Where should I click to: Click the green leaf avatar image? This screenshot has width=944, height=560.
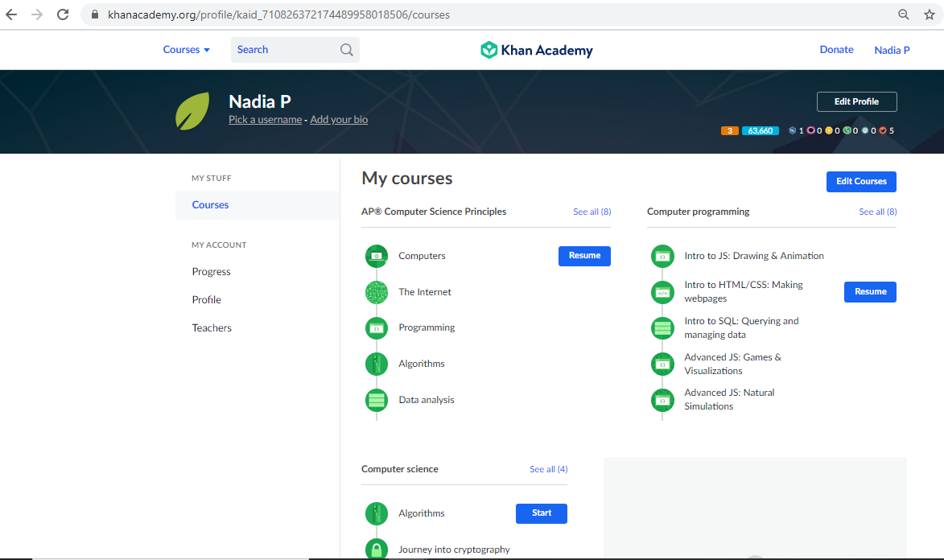[192, 111]
